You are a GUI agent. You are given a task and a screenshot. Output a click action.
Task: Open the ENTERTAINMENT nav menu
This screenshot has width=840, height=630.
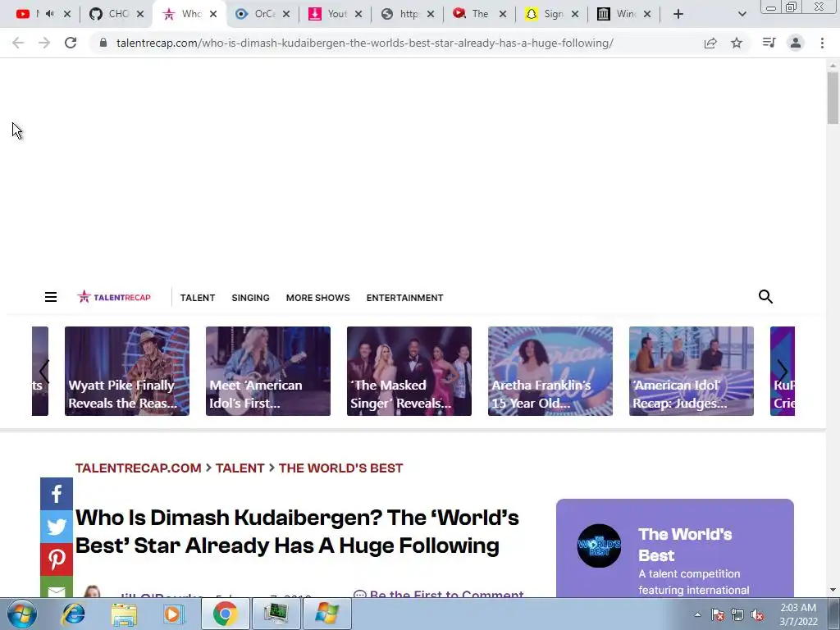click(x=404, y=298)
